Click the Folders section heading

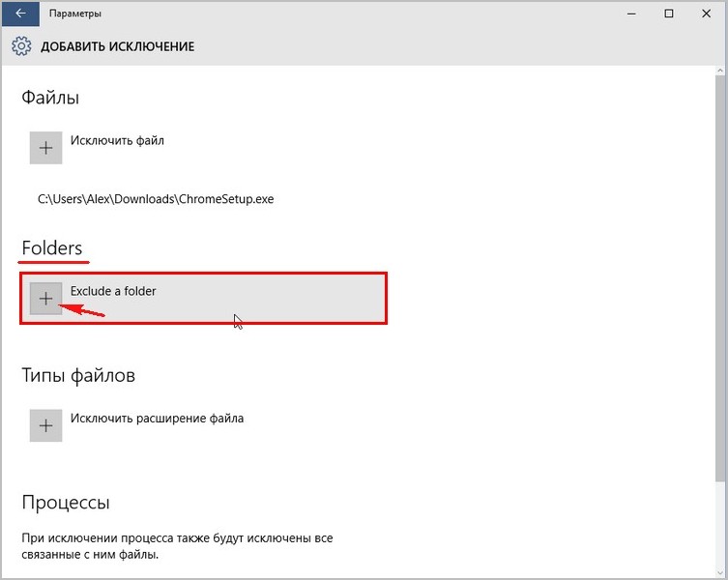pyautogui.click(x=52, y=248)
